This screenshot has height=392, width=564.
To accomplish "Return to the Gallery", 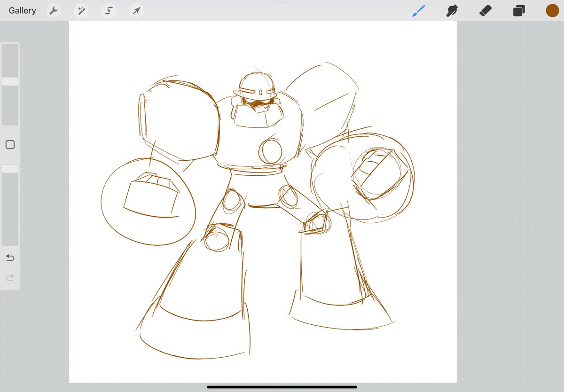I will pyautogui.click(x=22, y=10).
